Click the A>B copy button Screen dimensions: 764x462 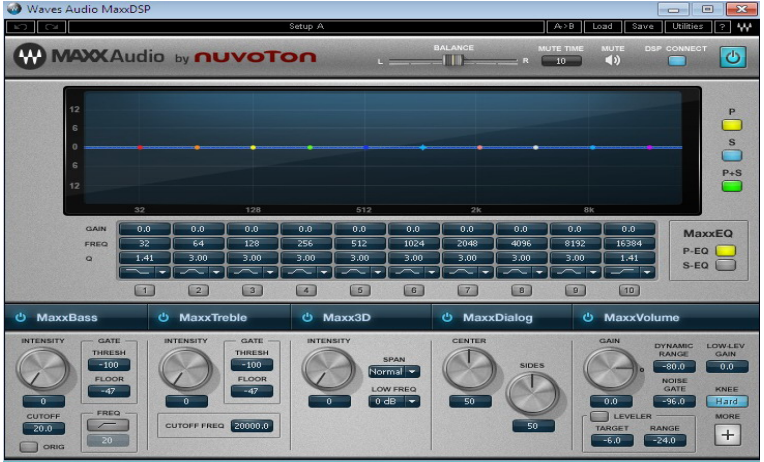[x=564, y=26]
